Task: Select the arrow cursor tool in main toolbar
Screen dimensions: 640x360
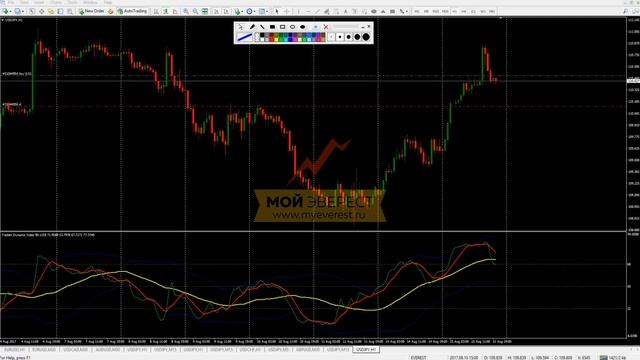Action: 277,11
